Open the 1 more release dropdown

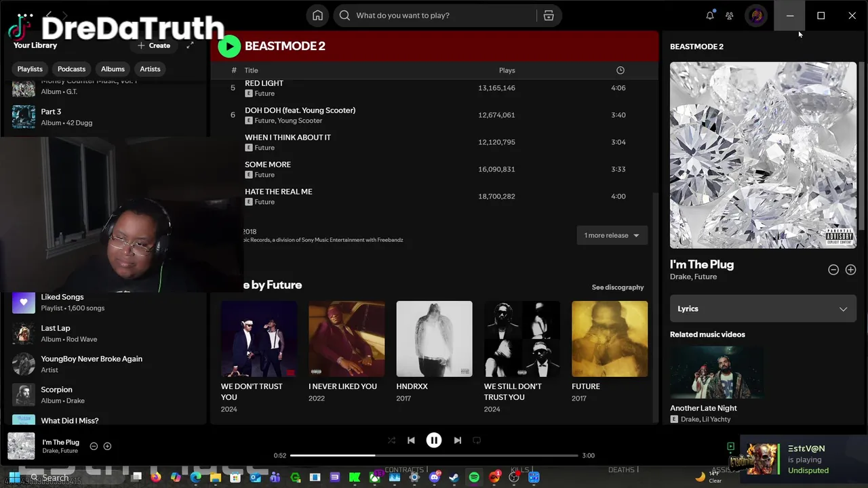[x=612, y=235]
